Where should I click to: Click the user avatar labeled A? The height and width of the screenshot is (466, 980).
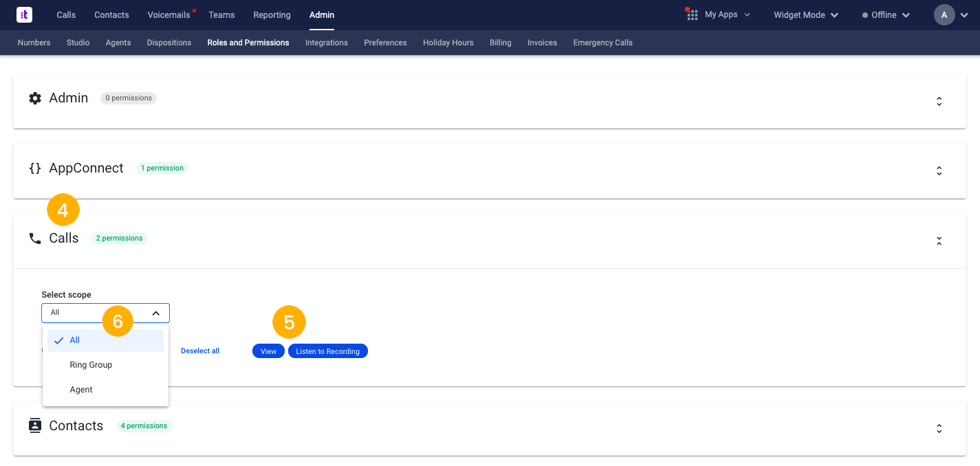[944, 15]
